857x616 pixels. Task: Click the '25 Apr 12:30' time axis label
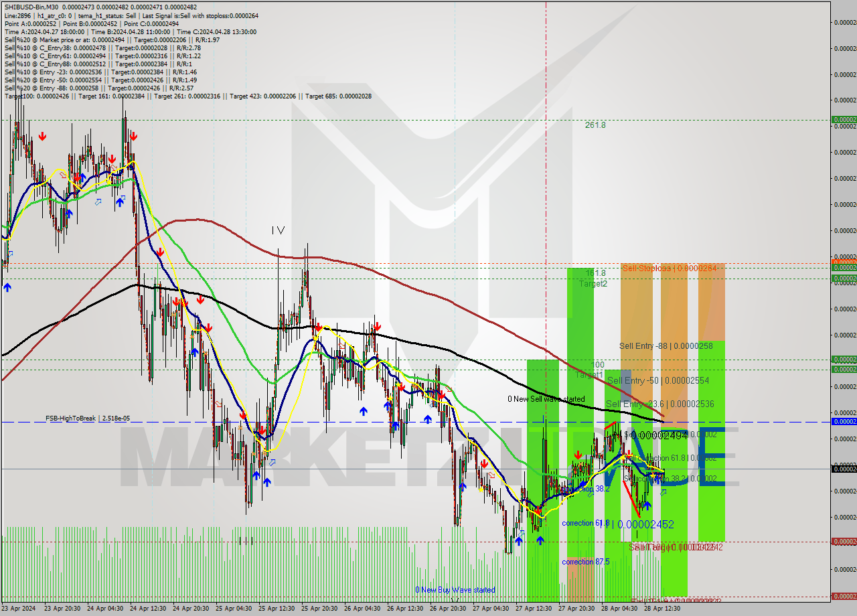(x=276, y=609)
